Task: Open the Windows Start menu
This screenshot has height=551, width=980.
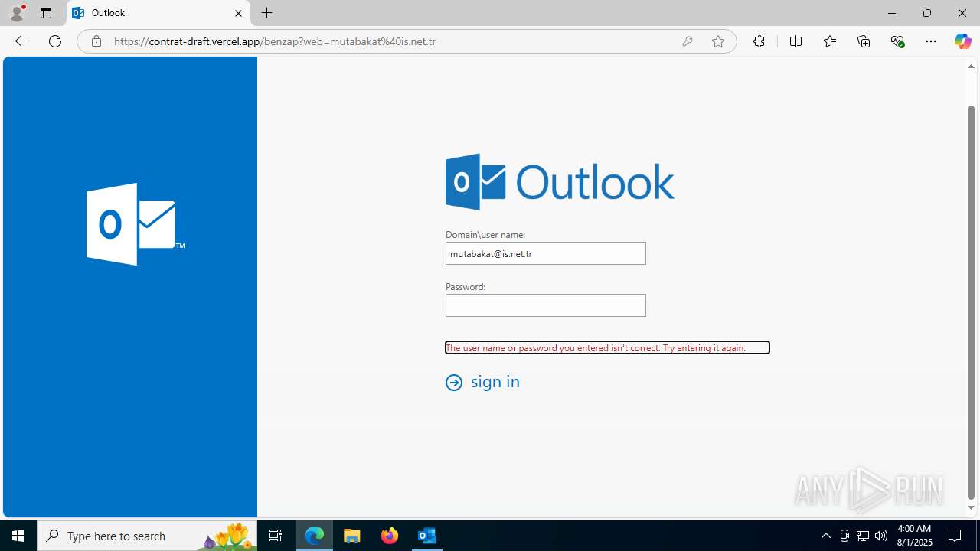Action: (x=18, y=536)
